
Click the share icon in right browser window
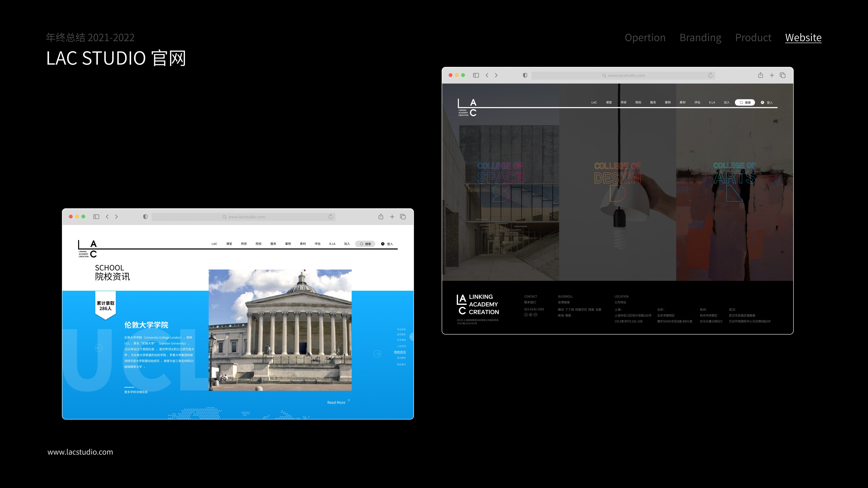760,75
